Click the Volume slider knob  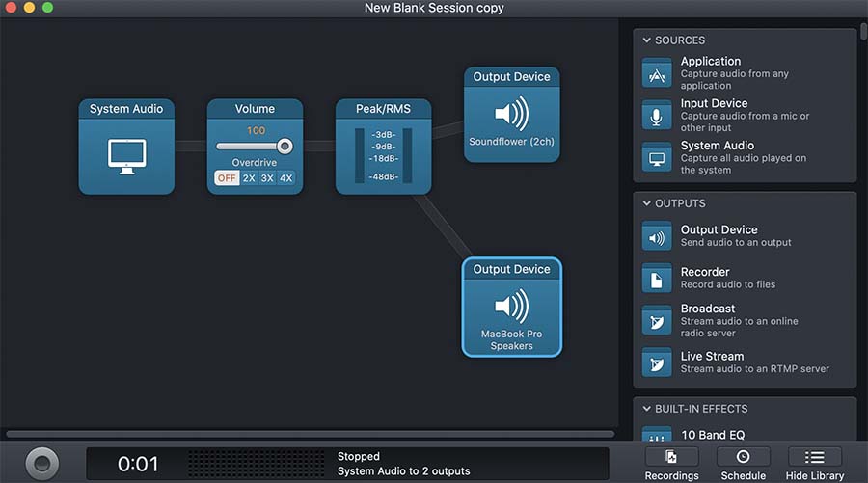tap(285, 147)
